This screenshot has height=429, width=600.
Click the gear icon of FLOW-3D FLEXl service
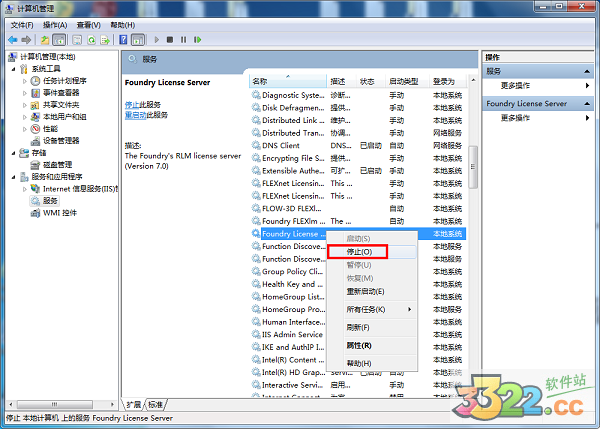point(256,209)
